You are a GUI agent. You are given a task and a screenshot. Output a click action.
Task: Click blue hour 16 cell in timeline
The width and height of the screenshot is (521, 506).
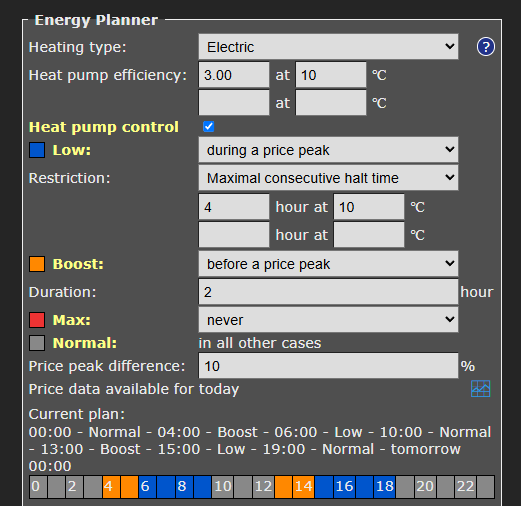click(x=344, y=487)
